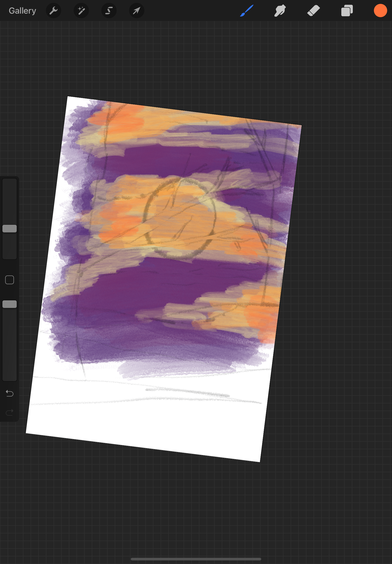Click the brush opacity slider handle
The width and height of the screenshot is (392, 564).
[10, 304]
